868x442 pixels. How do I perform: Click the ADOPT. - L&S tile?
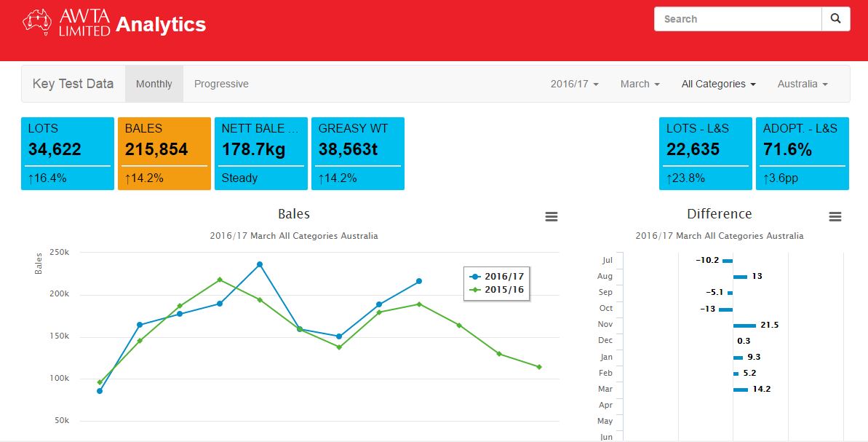click(x=803, y=153)
